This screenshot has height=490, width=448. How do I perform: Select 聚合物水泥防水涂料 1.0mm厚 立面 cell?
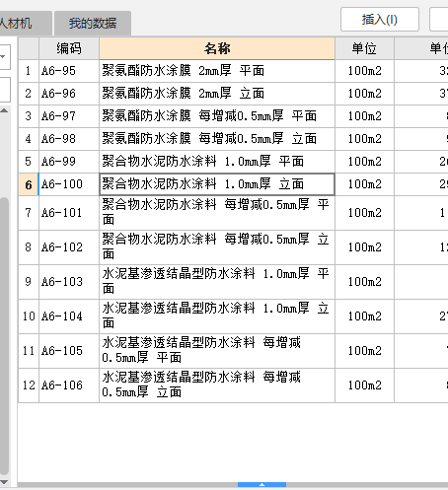(217, 184)
